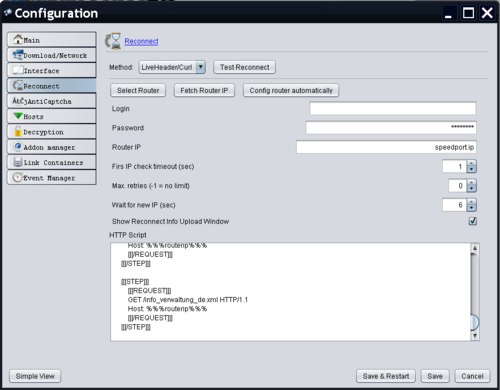Open the Addon manager section
The height and width of the screenshot is (390, 500).
click(52, 147)
